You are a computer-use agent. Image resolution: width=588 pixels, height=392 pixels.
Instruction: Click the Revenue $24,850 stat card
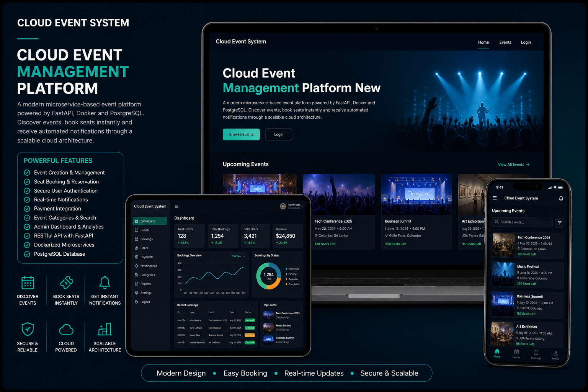(x=287, y=236)
